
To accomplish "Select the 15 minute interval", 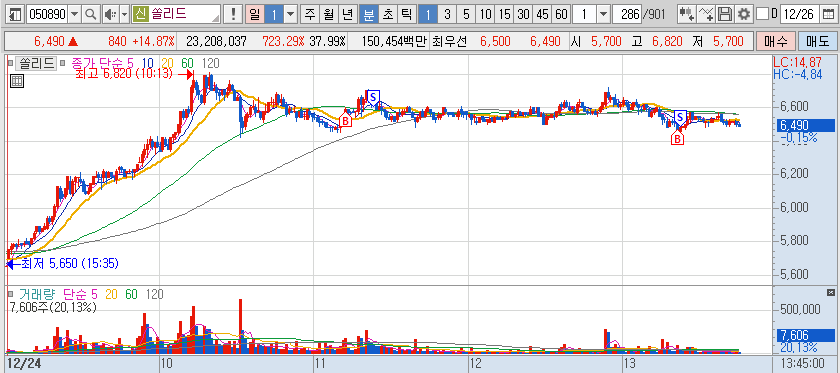I will [505, 14].
